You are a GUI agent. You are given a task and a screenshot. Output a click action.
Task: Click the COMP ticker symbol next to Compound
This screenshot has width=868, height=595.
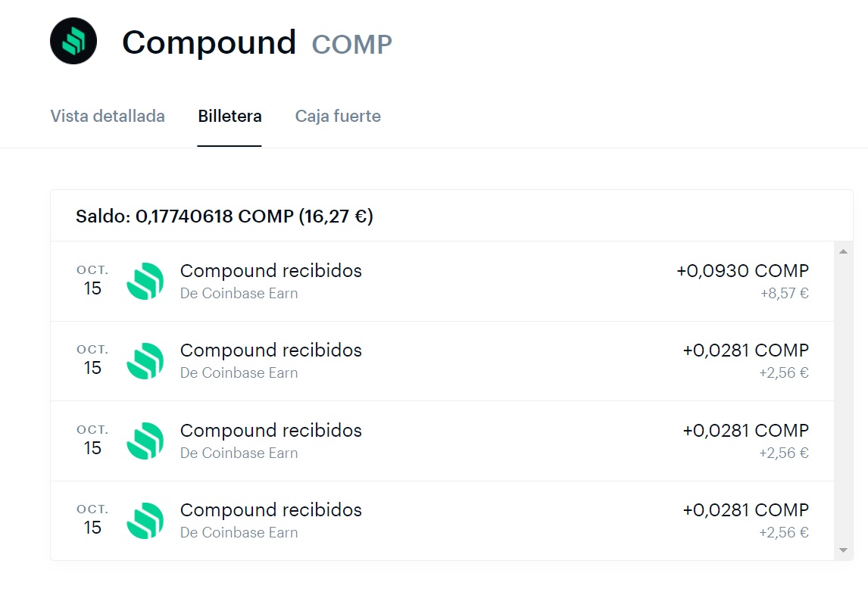click(x=351, y=44)
